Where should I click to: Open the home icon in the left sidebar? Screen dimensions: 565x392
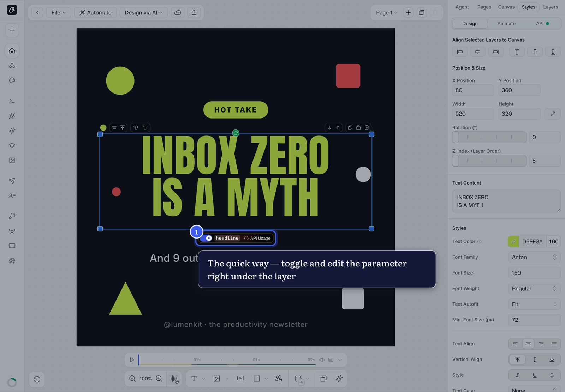point(12,50)
